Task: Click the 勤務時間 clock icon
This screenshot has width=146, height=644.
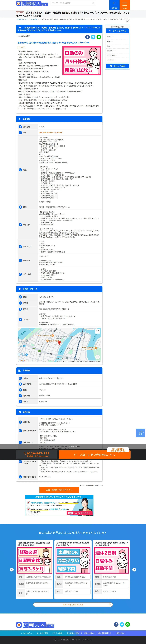Action: pos(20,260)
